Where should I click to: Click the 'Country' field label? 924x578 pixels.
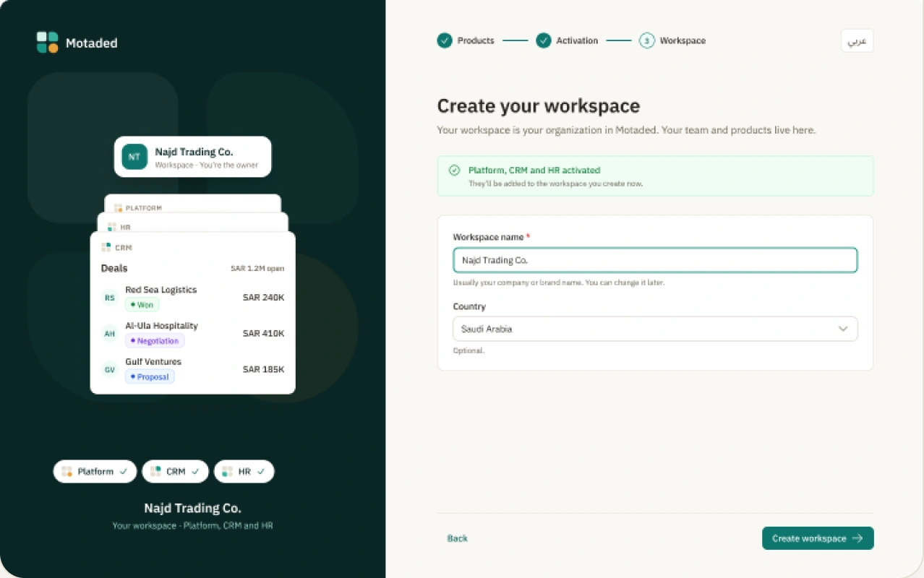pos(469,306)
